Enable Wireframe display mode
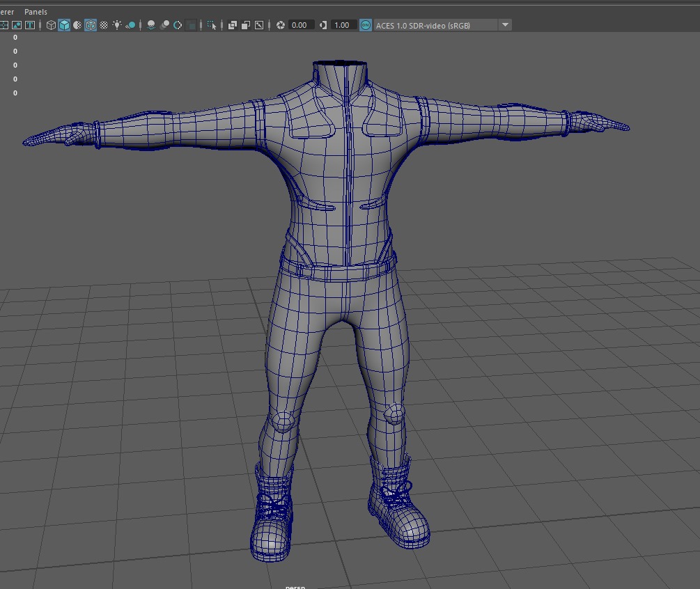The height and width of the screenshot is (589, 700). [x=51, y=25]
